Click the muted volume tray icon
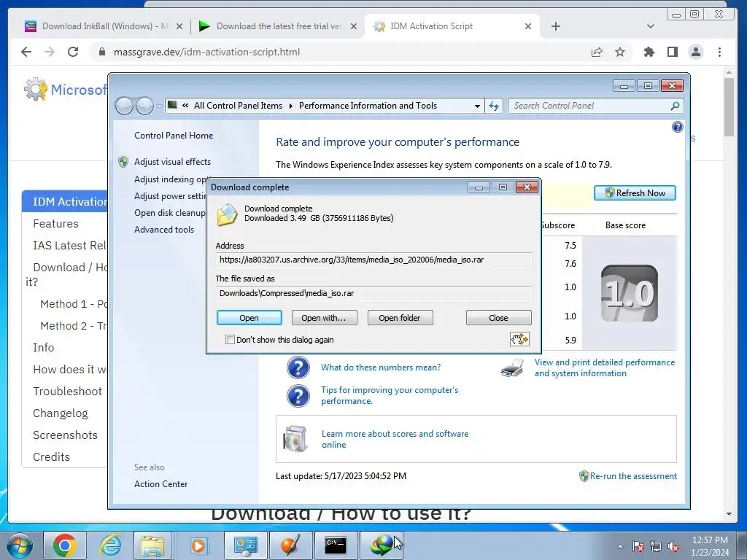 tap(673, 547)
